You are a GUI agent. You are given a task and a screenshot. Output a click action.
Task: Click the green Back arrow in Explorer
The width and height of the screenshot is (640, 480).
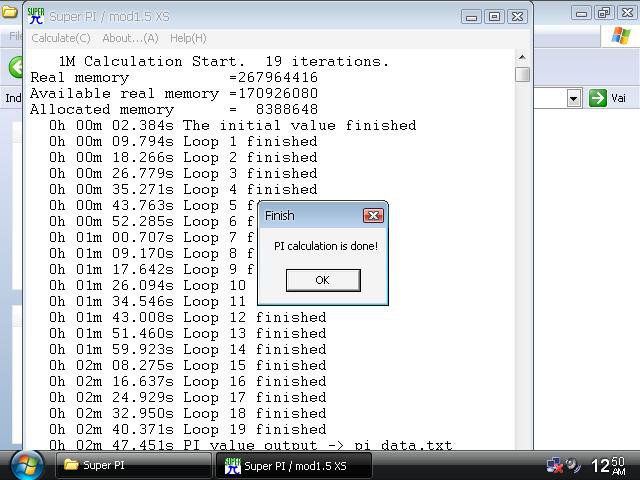(x=16, y=67)
